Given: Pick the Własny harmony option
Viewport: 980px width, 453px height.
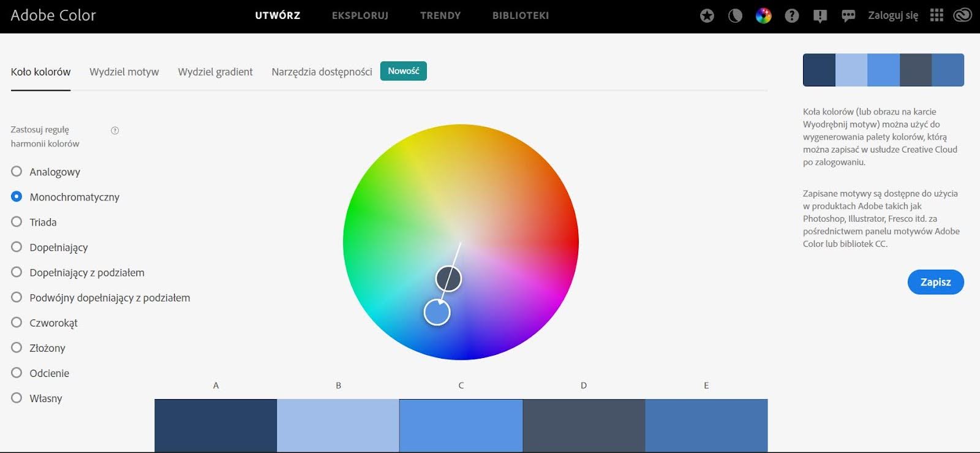Looking at the screenshot, I should click(17, 398).
